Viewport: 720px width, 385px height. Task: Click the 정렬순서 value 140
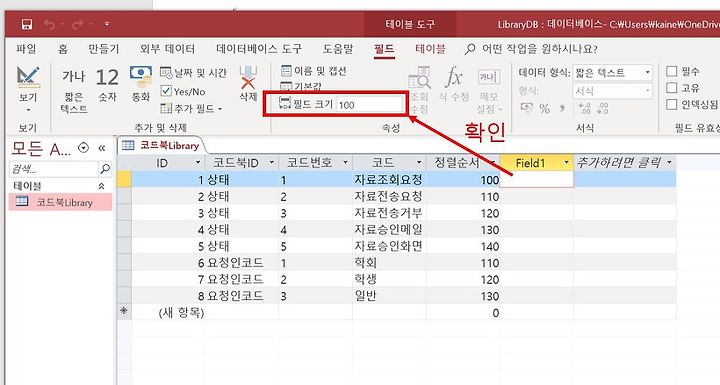(x=462, y=246)
